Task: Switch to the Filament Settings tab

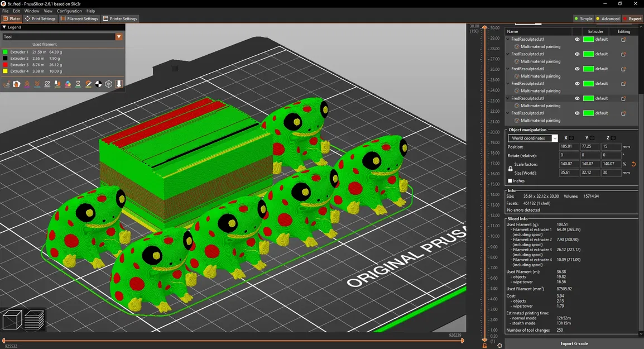Action: click(x=79, y=18)
